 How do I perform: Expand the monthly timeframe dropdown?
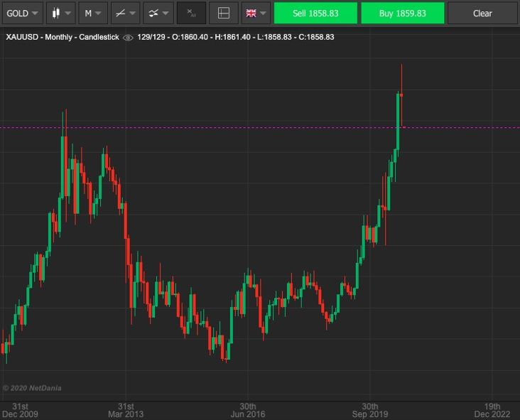pyautogui.click(x=92, y=13)
